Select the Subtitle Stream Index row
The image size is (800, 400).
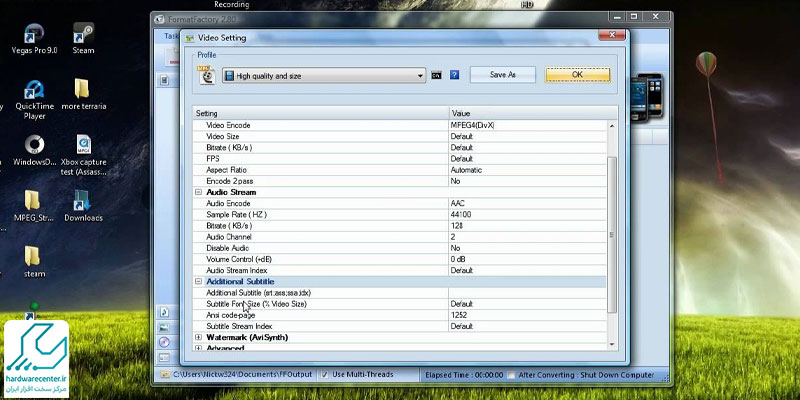tap(399, 326)
